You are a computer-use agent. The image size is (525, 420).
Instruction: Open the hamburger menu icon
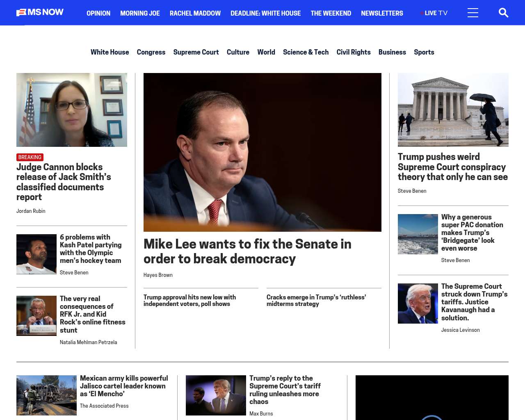pos(473,13)
